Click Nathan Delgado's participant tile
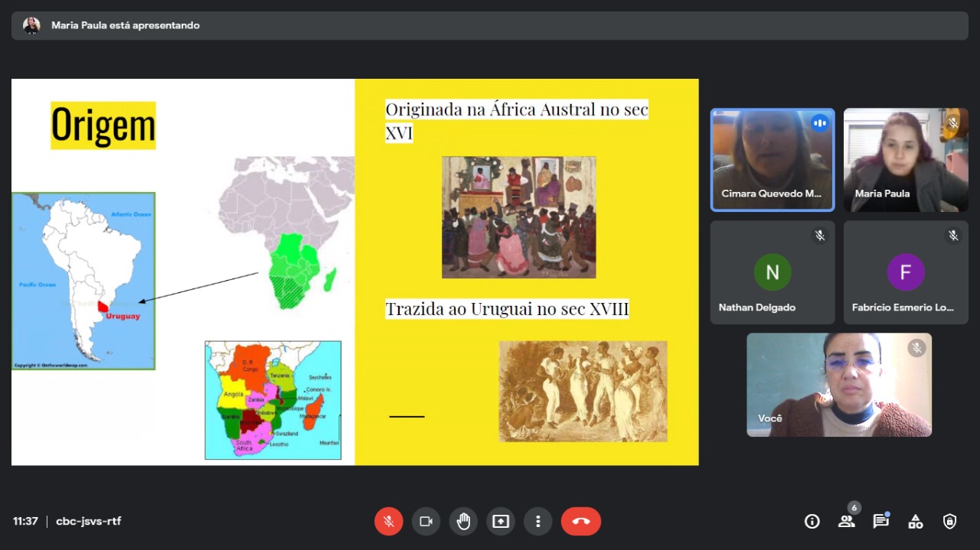 tap(772, 272)
